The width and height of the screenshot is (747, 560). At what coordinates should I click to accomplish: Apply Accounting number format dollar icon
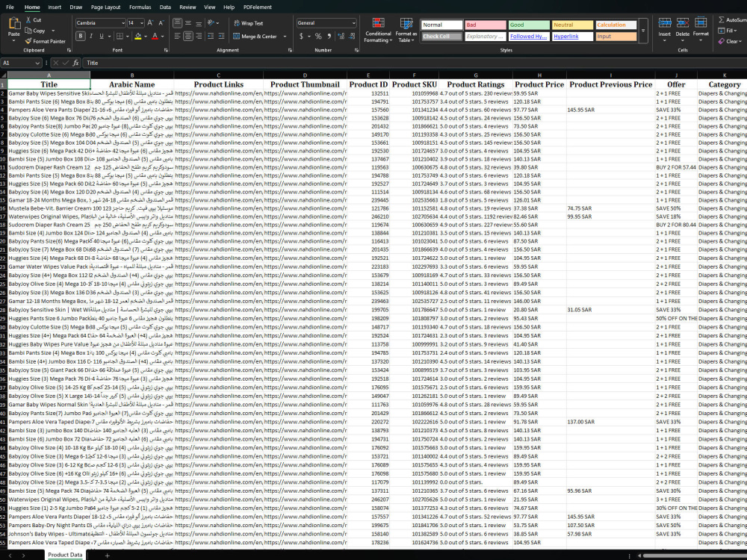(x=301, y=36)
